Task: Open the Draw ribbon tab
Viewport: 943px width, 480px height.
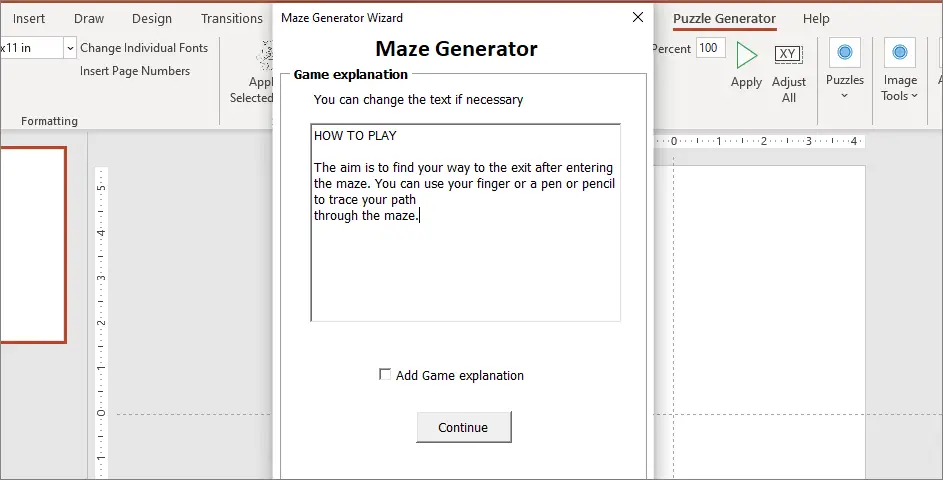Action: [x=89, y=19]
